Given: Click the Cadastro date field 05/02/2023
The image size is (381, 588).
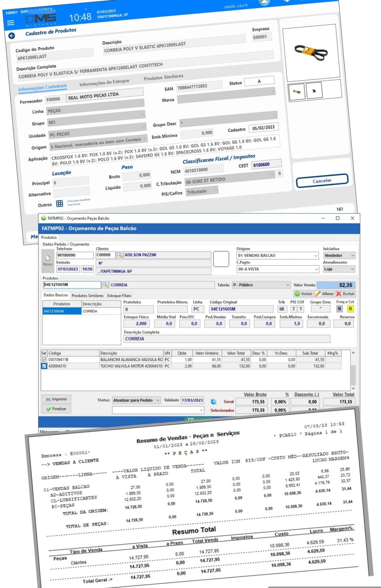Looking at the screenshot, I should 263,128.
